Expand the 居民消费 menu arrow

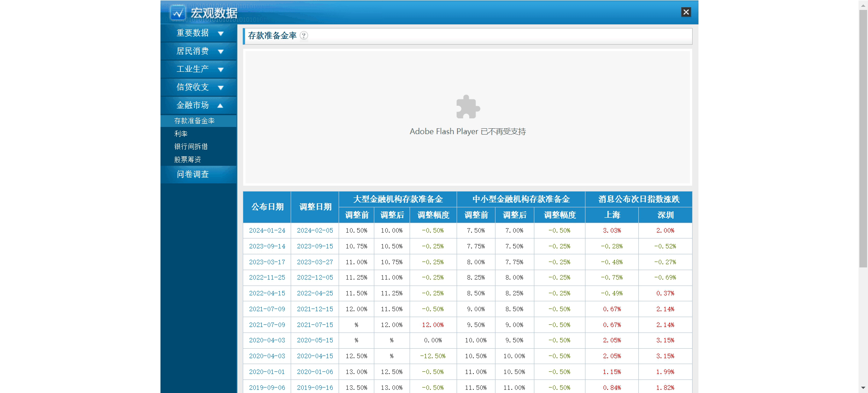[x=221, y=51]
